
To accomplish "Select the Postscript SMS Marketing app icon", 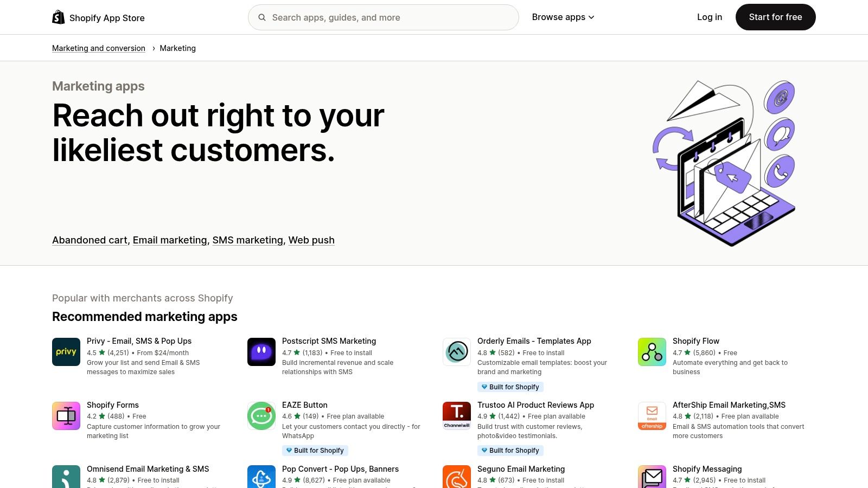I will click(x=261, y=351).
